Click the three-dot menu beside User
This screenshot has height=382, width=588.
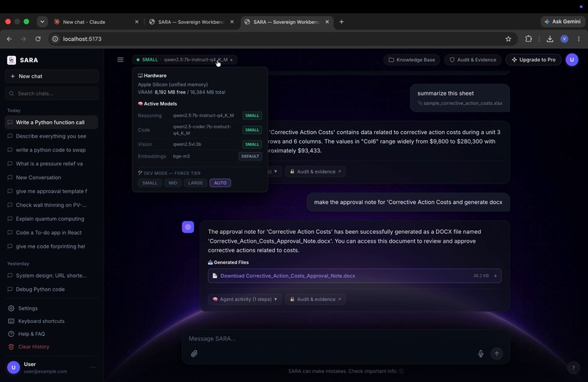pos(93,367)
